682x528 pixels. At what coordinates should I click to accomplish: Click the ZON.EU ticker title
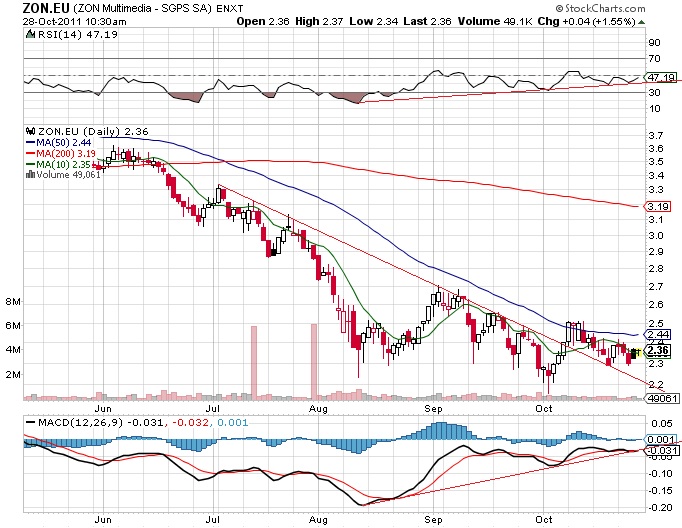click(46, 8)
